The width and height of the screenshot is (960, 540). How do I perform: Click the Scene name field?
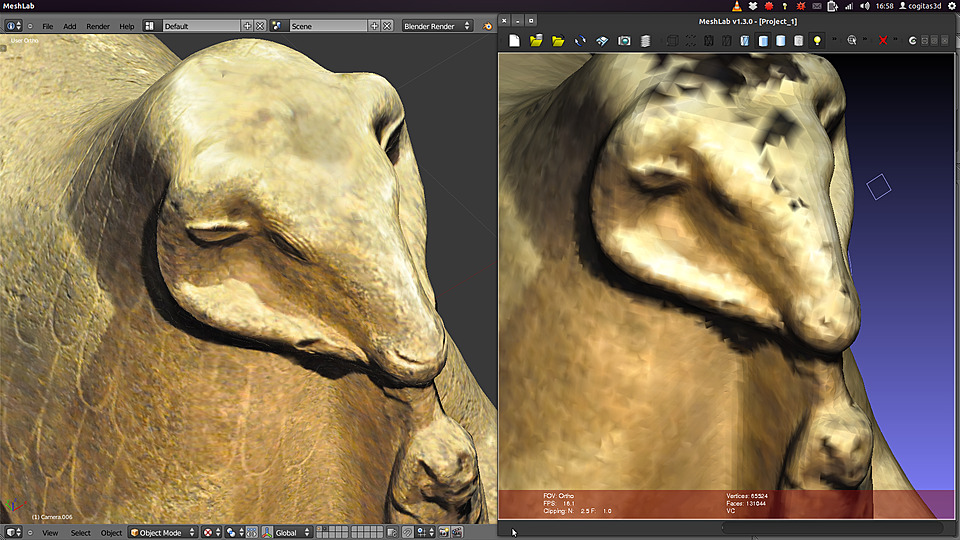click(x=328, y=26)
